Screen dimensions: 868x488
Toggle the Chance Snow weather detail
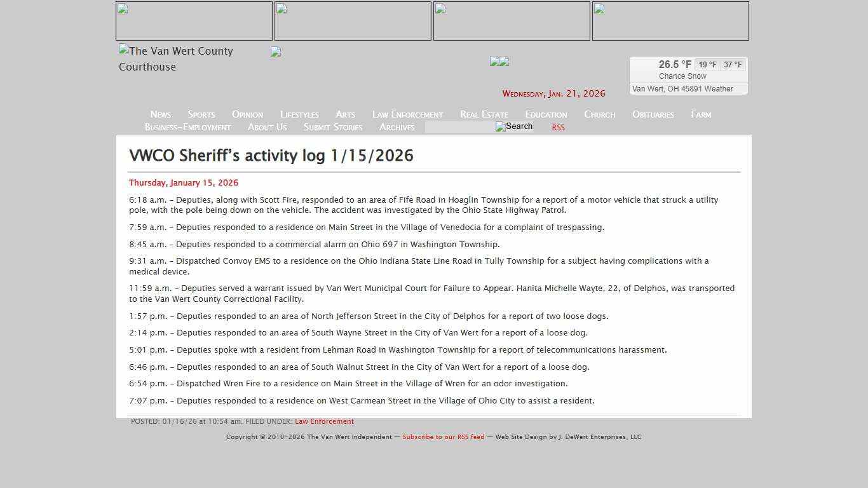point(682,76)
